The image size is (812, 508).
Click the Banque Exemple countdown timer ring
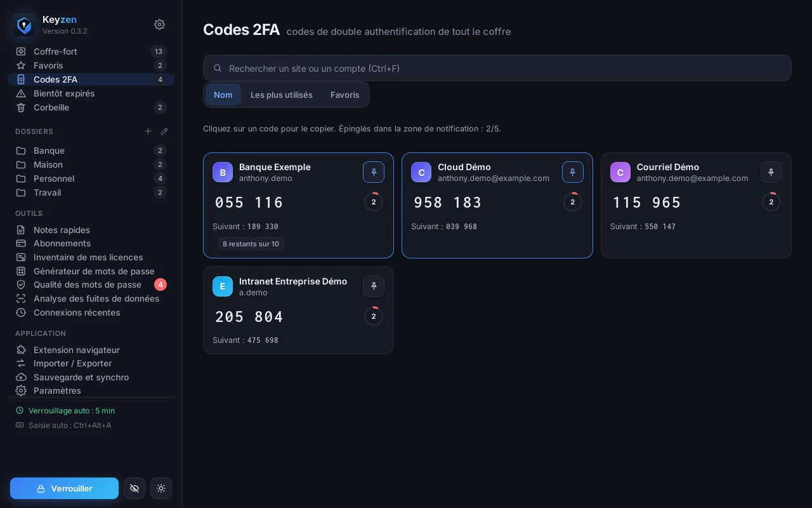[374, 202]
